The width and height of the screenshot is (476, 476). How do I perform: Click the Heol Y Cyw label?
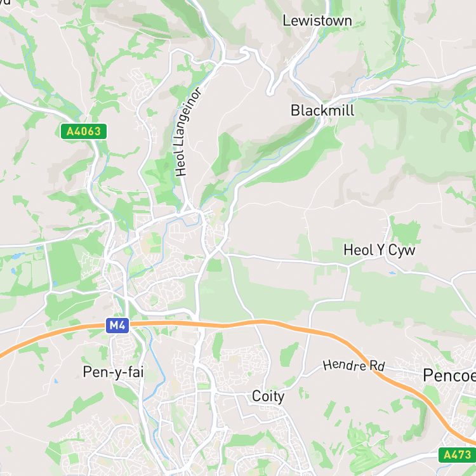click(x=379, y=251)
